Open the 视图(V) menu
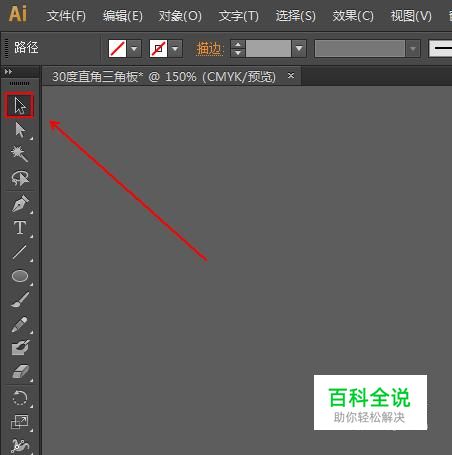Screen dimensions: 452x455 tap(411, 16)
